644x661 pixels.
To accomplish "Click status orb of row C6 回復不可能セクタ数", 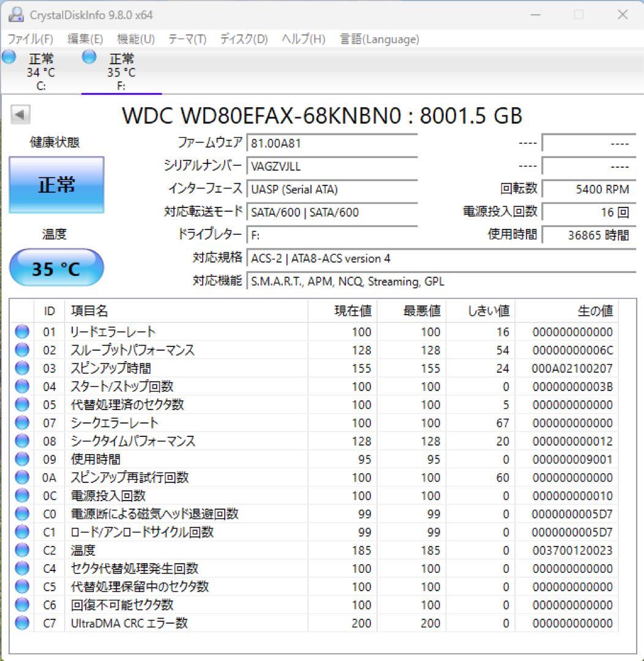I will point(22,605).
